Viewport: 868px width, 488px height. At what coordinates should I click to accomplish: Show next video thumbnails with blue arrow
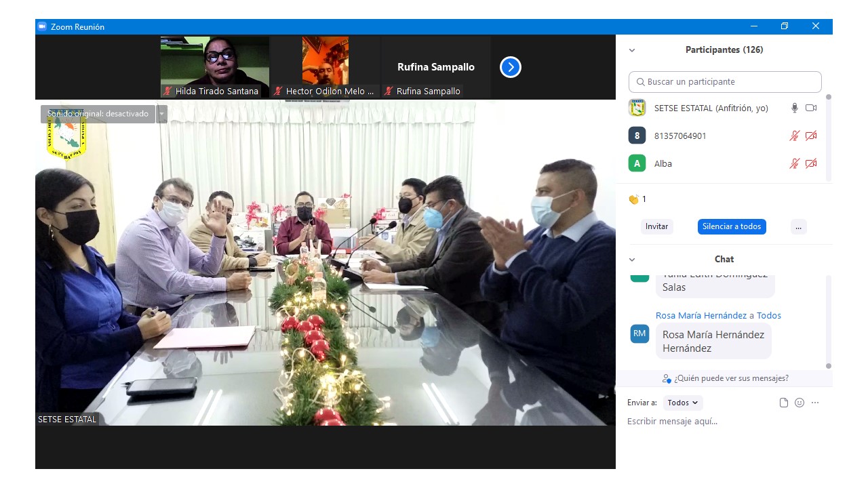coord(511,67)
